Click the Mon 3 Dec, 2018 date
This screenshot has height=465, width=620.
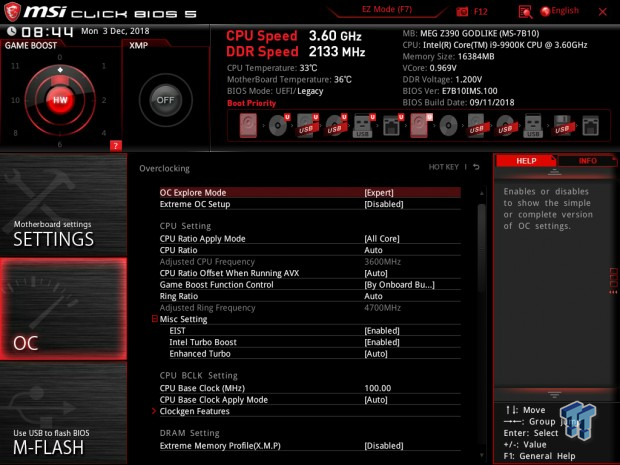(115, 31)
